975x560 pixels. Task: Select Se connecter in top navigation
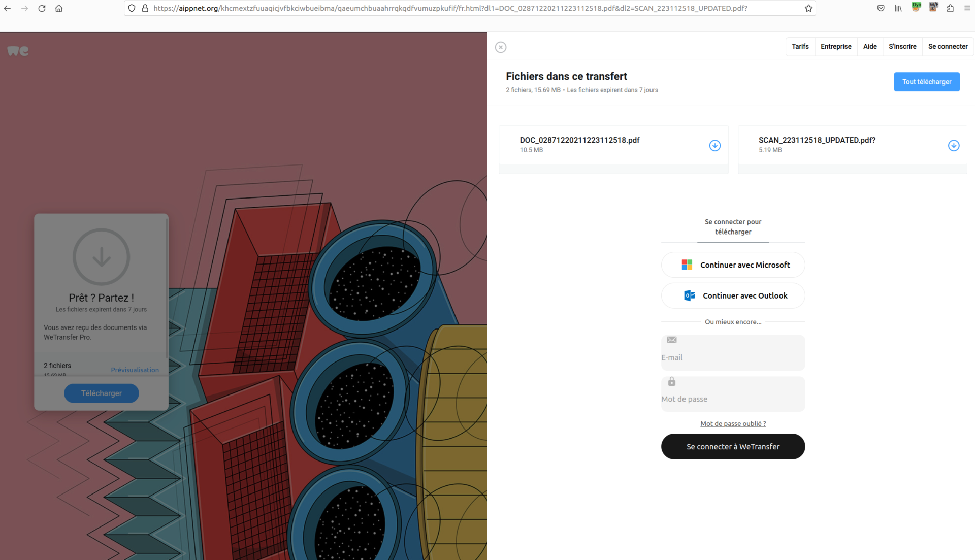948,46
